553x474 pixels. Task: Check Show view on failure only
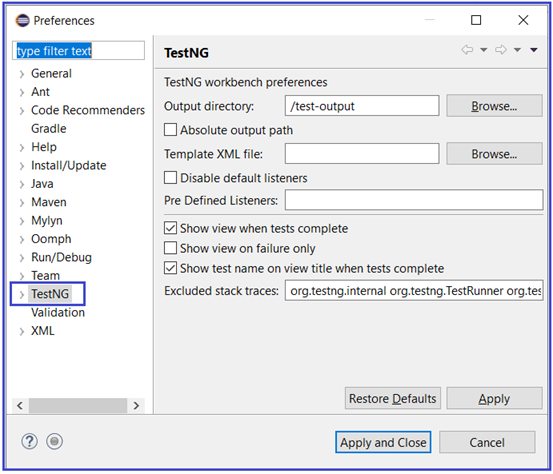point(170,248)
